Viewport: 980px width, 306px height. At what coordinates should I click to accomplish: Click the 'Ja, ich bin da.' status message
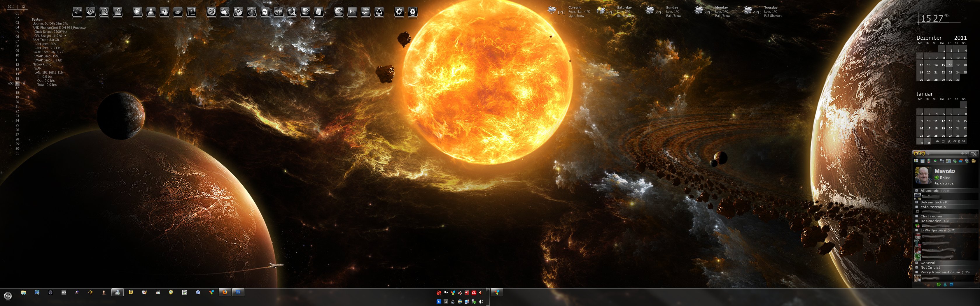click(944, 183)
